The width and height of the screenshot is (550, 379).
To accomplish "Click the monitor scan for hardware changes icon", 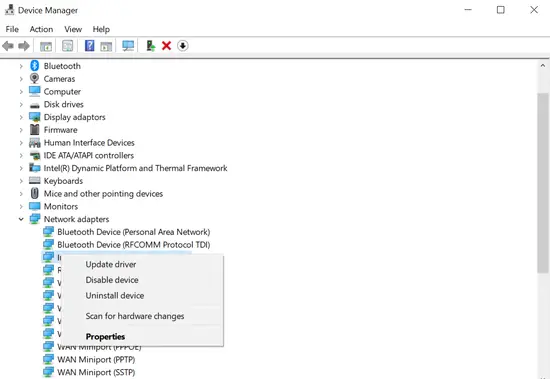I will 128,46.
